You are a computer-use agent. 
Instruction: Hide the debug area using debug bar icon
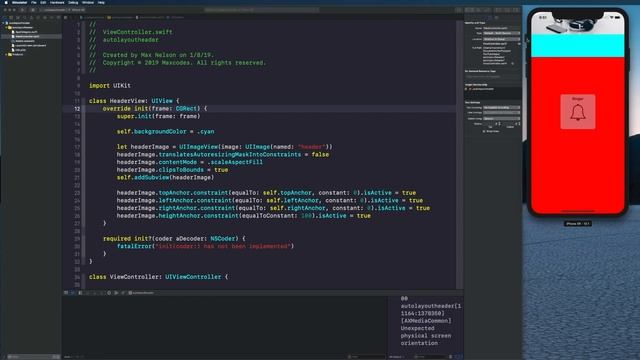pos(66,293)
